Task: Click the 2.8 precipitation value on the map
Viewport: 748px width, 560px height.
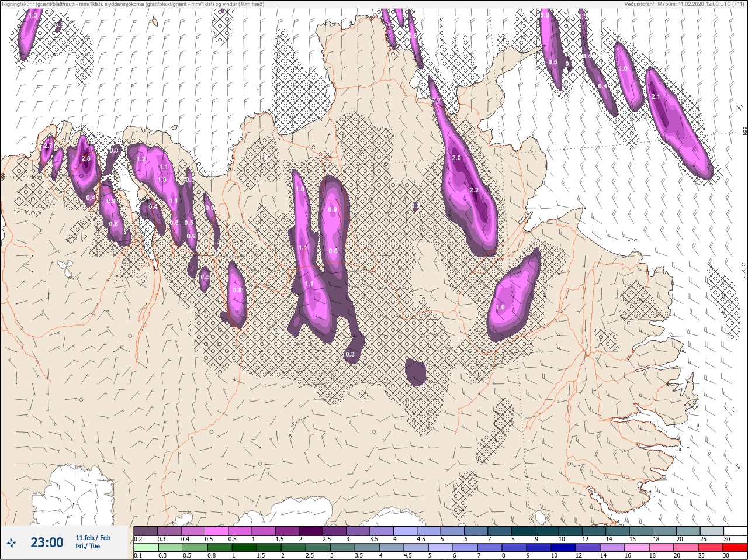Action: (86, 158)
